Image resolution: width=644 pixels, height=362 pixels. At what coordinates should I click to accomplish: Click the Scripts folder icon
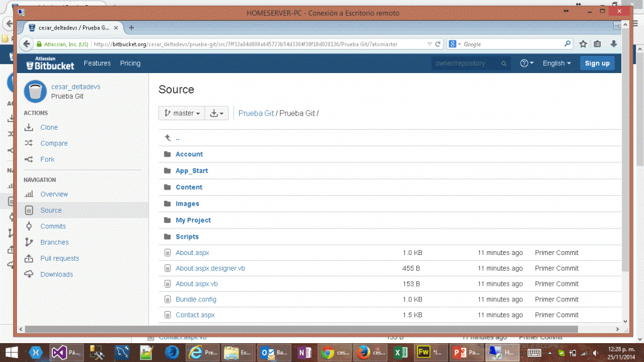pyautogui.click(x=167, y=237)
